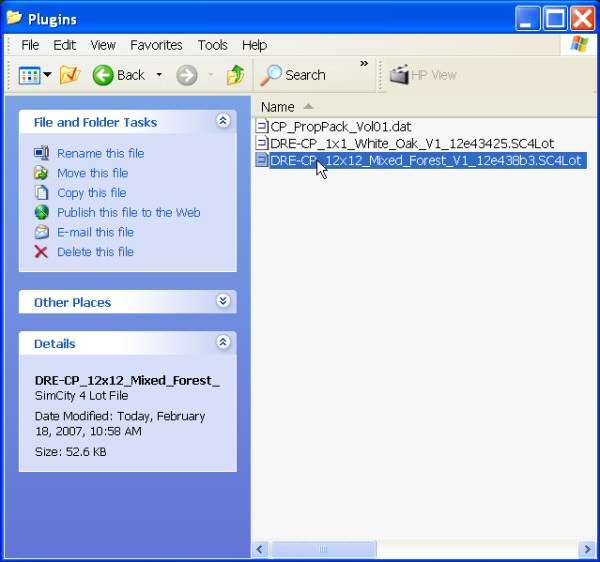
Task: Expand the Other Places panel
Action: tap(223, 301)
